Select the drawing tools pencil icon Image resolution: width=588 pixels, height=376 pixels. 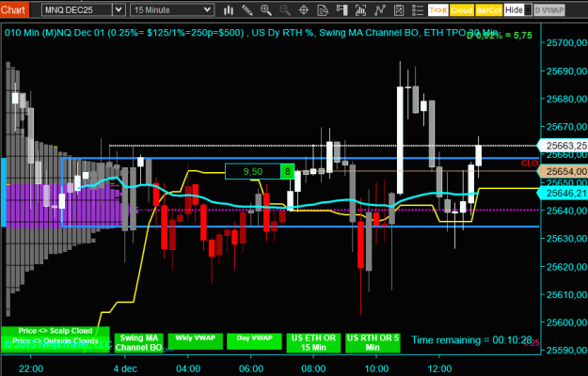247,10
